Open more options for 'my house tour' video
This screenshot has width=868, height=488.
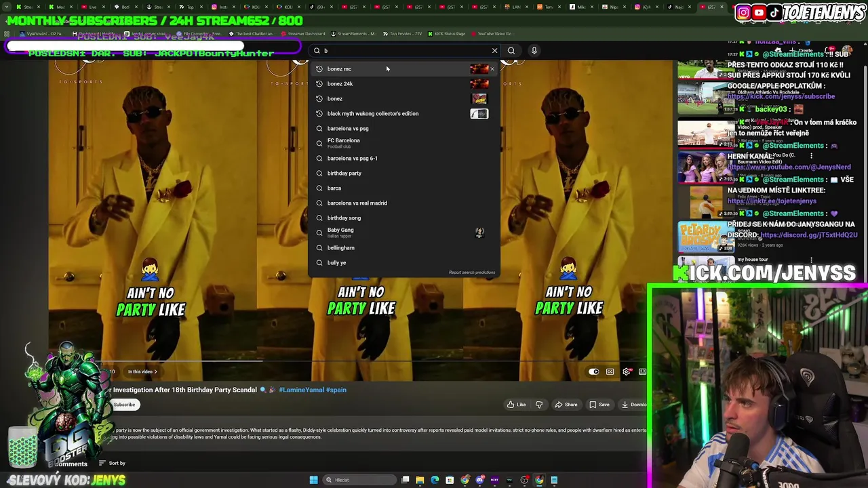point(811,260)
